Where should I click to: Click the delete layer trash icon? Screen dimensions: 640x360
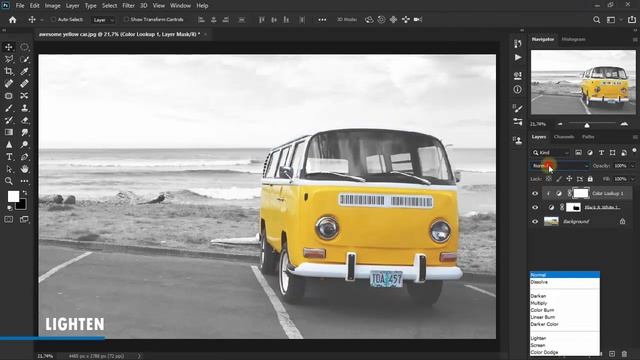coord(624,353)
